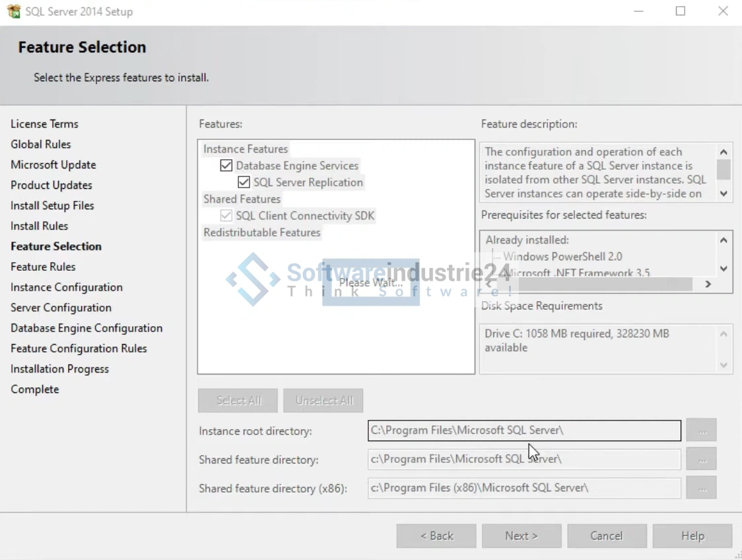
Task: Click the Instance root directory field
Action: pyautogui.click(x=524, y=431)
